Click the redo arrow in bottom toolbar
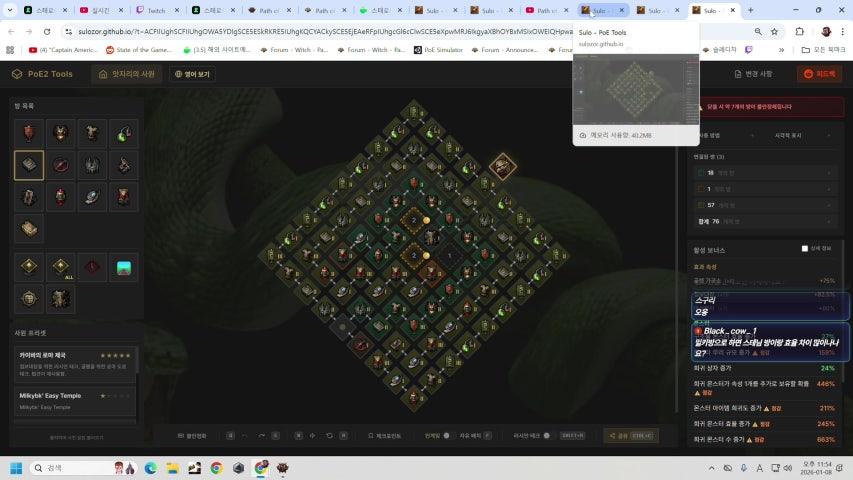The image size is (853, 480). point(262,436)
